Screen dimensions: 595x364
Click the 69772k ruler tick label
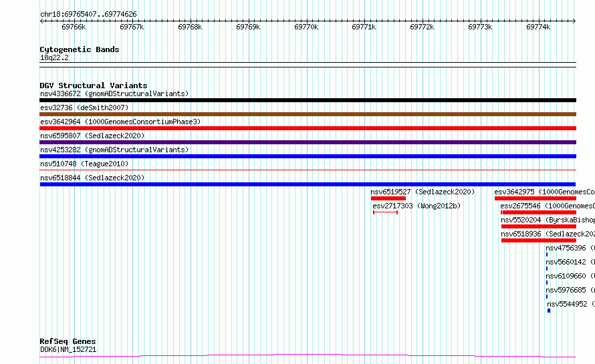422,27
